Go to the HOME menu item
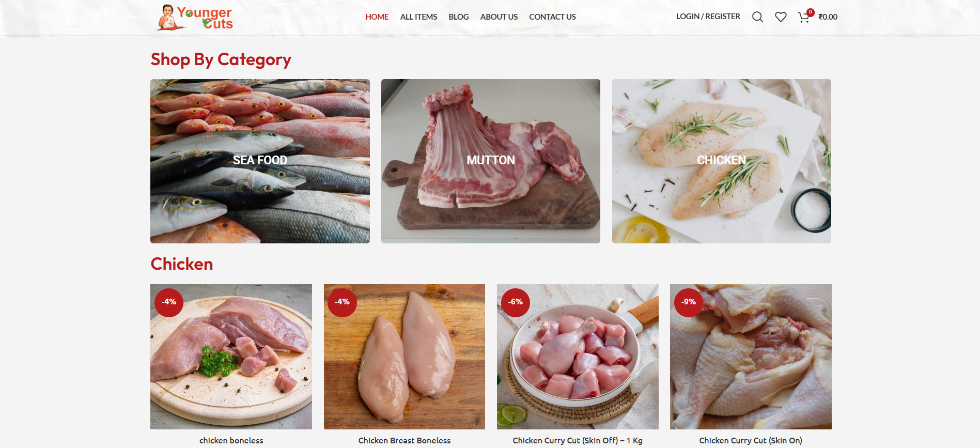The height and width of the screenshot is (448, 980). tap(377, 17)
